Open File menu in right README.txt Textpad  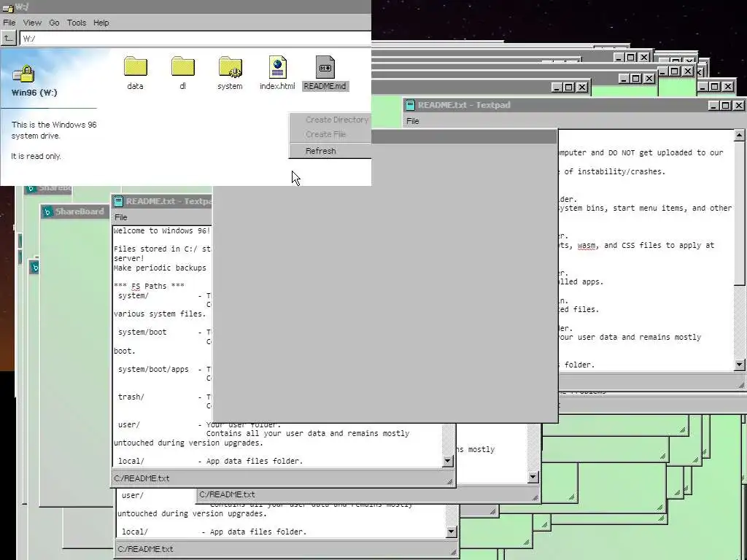(x=413, y=121)
